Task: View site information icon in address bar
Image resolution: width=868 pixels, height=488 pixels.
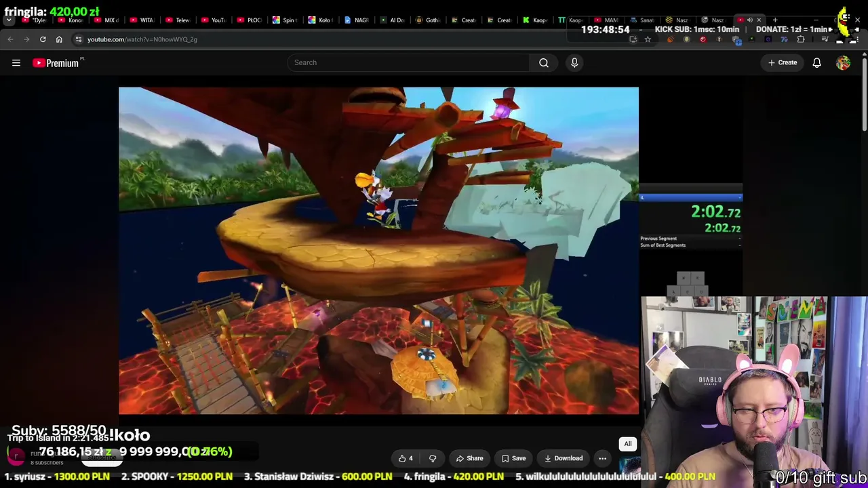Action: click(78, 39)
